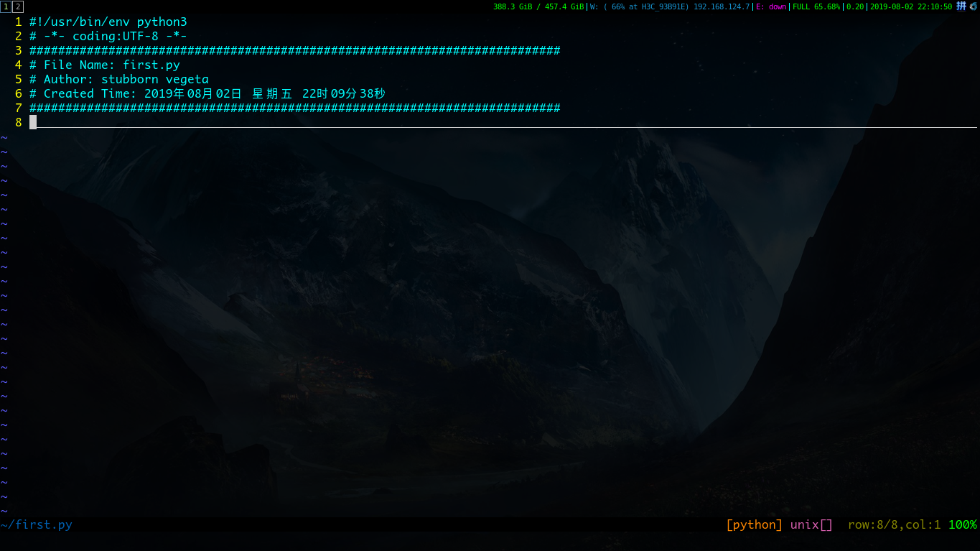Click the 'row:8/8,col:1' position indicator

tap(895, 524)
